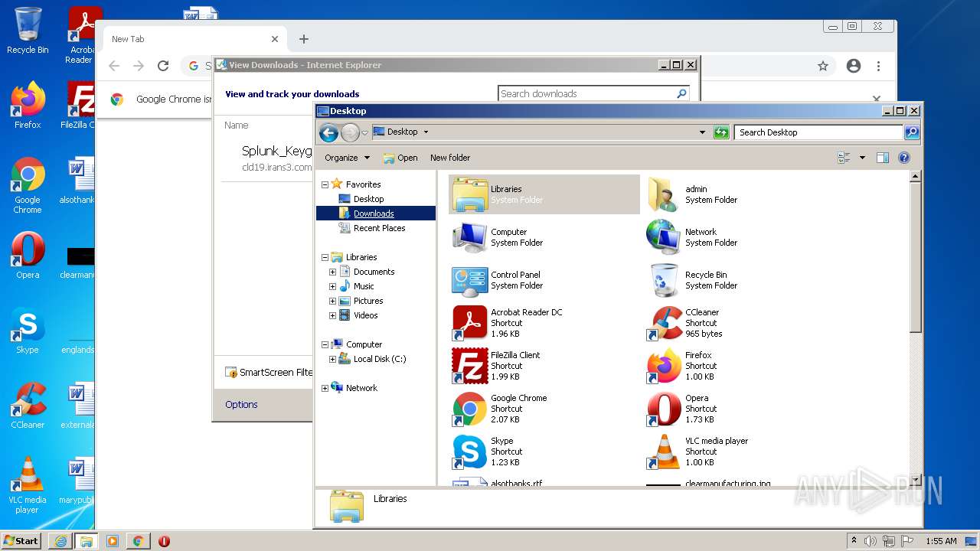
Task: Click the Windows Start button
Action: (21, 541)
